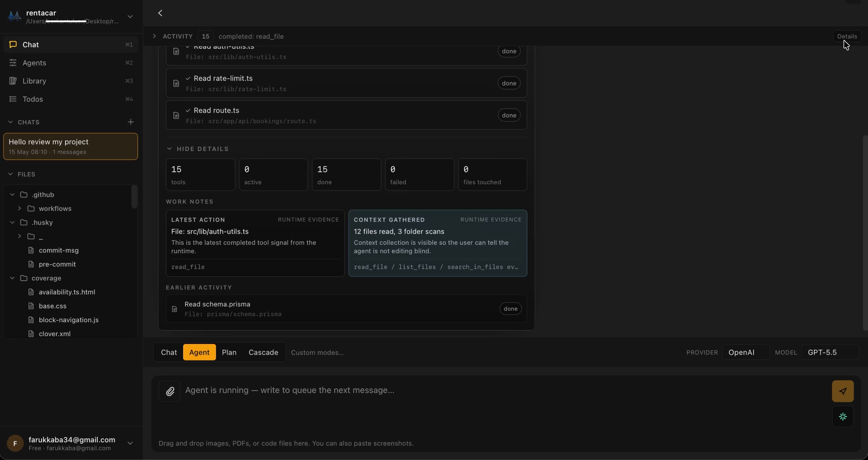Image resolution: width=868 pixels, height=460 pixels.
Task: Select the Agent mode tab
Action: 199,352
